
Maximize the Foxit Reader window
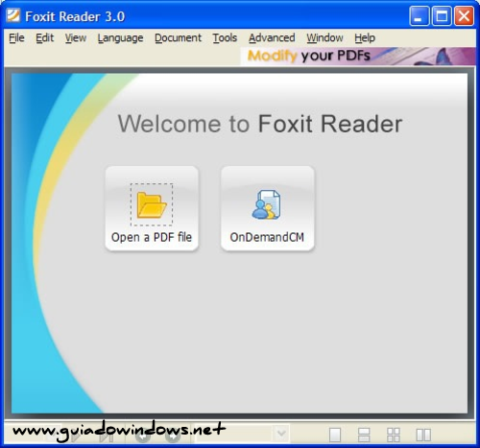[442, 15]
